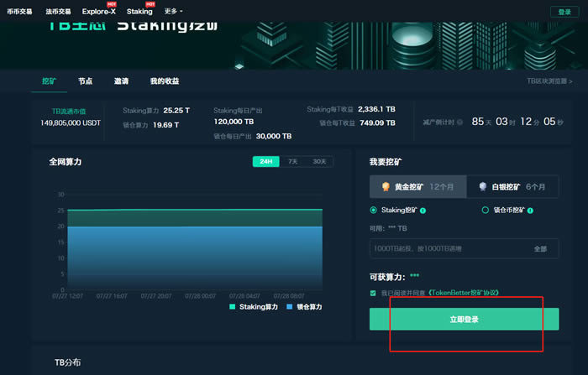Click Staking算力 legend color marker

[x=233, y=307]
